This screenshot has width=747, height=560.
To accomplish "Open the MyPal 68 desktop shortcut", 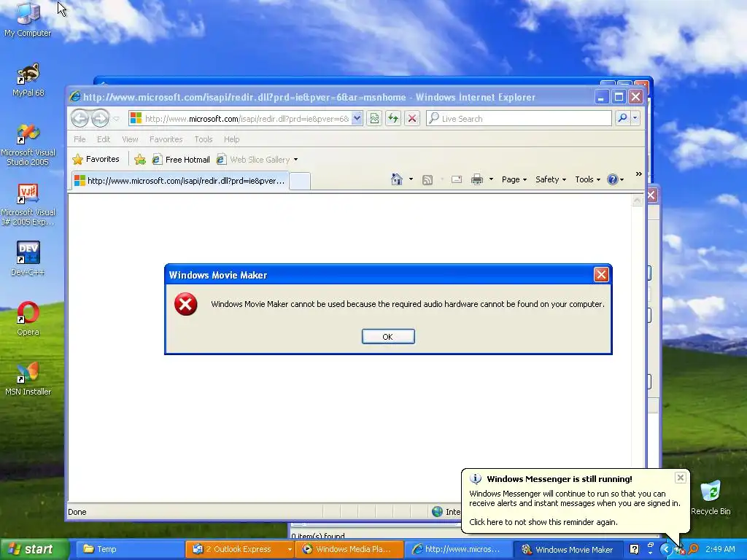I will [x=28, y=80].
